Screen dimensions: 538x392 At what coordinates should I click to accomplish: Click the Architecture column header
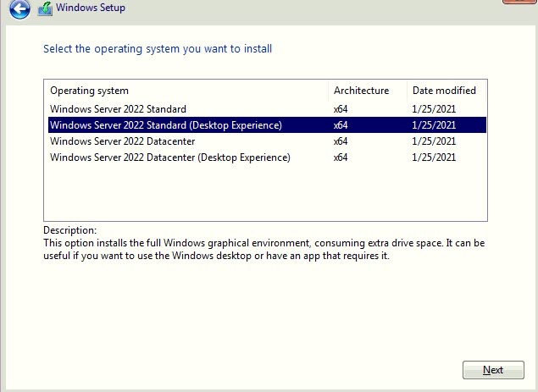click(361, 91)
